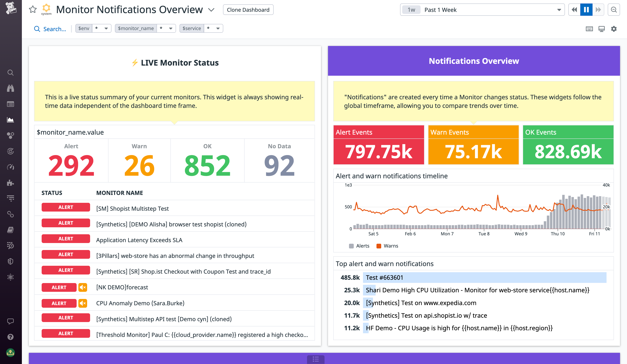
Task: Click the TV/fullscreen display icon near settings
Action: tap(601, 29)
